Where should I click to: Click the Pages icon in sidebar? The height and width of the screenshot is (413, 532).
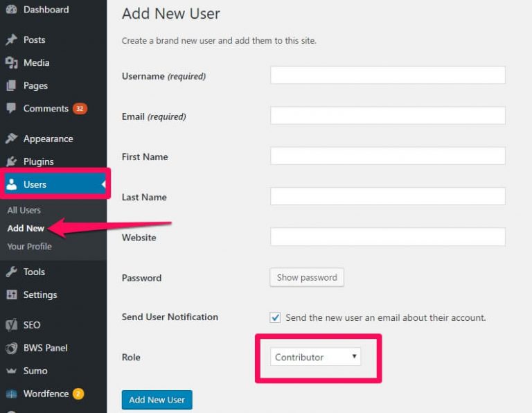pos(11,85)
